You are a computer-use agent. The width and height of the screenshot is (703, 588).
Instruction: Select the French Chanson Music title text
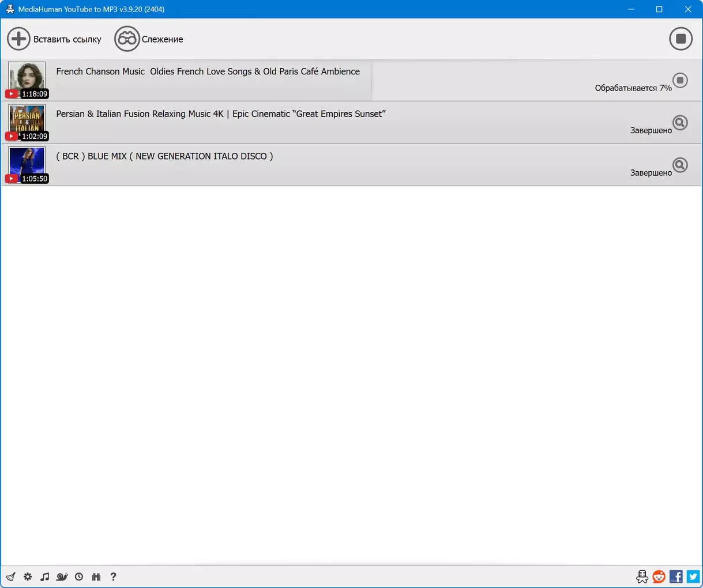[208, 71]
